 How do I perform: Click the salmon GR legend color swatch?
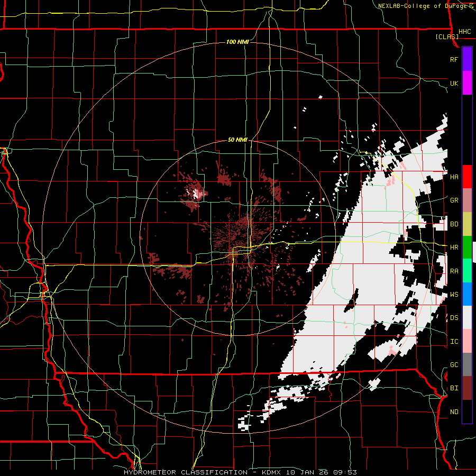[467, 200]
